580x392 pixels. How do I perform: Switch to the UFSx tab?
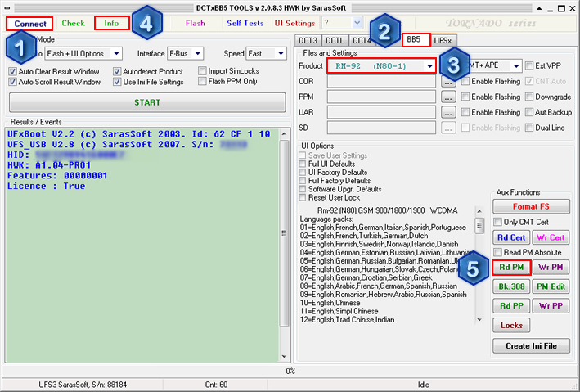[x=443, y=40]
